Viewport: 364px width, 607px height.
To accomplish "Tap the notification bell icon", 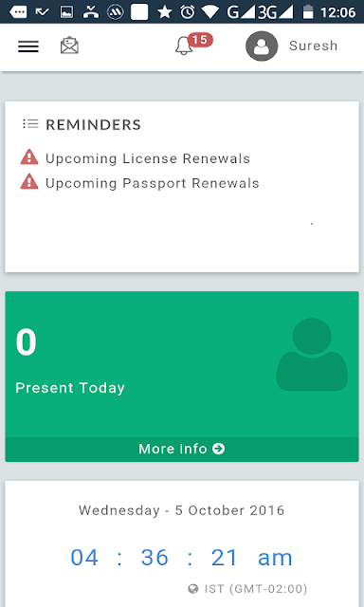I will [x=184, y=46].
